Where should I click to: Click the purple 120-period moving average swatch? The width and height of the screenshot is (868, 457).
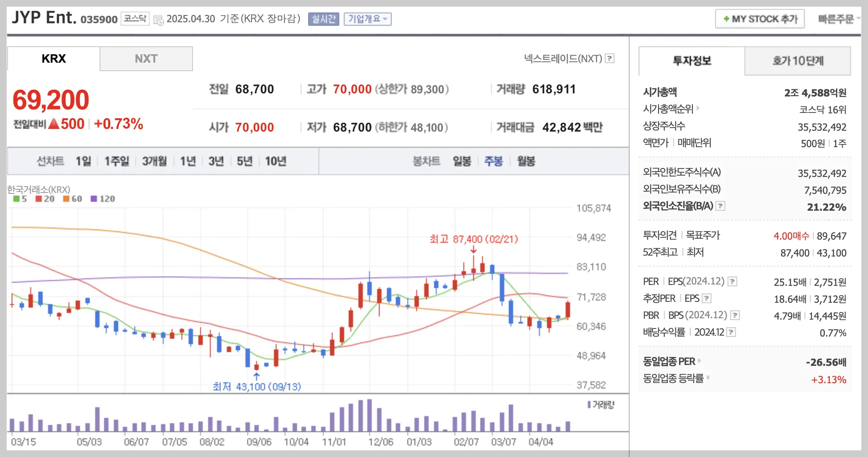pyautogui.click(x=94, y=199)
